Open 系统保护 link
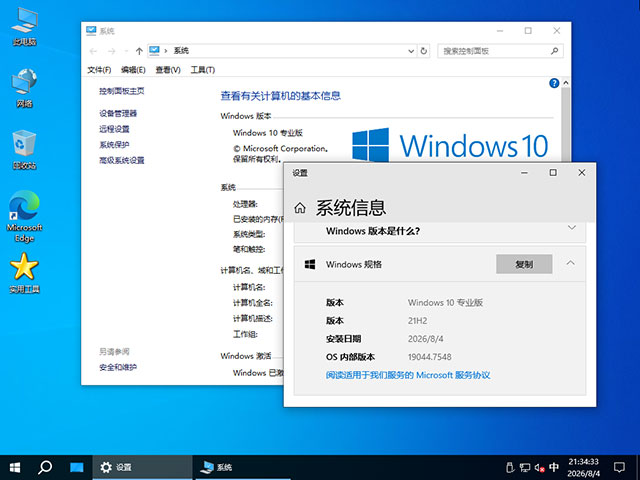The image size is (640, 480). click(114, 144)
